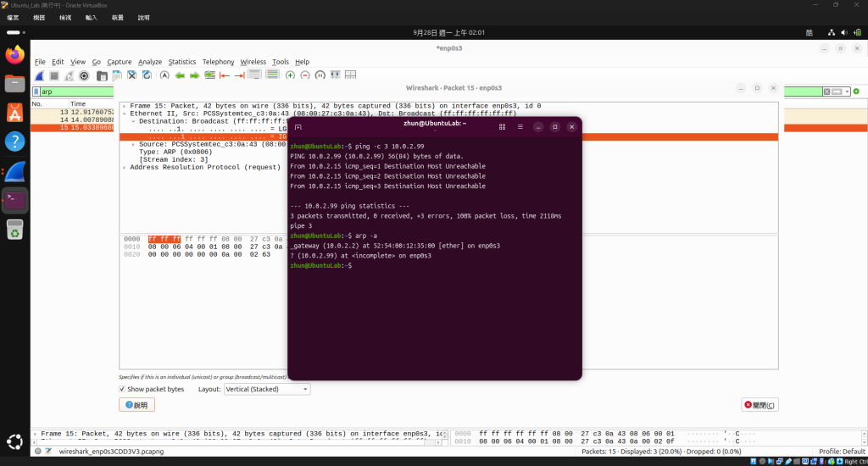The width and height of the screenshot is (868, 466).
Task: Open the Statistics menu
Action: pos(182,62)
